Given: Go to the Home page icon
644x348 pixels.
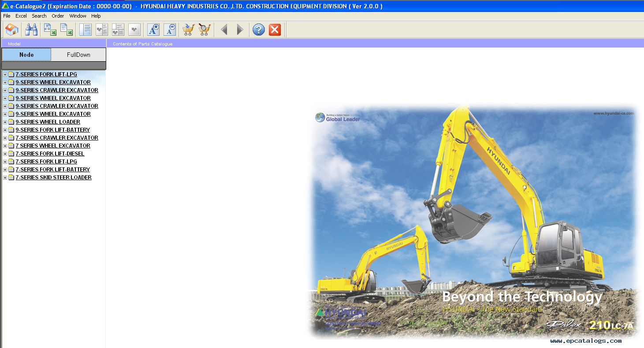Looking at the screenshot, I should pyautogui.click(x=12, y=30).
